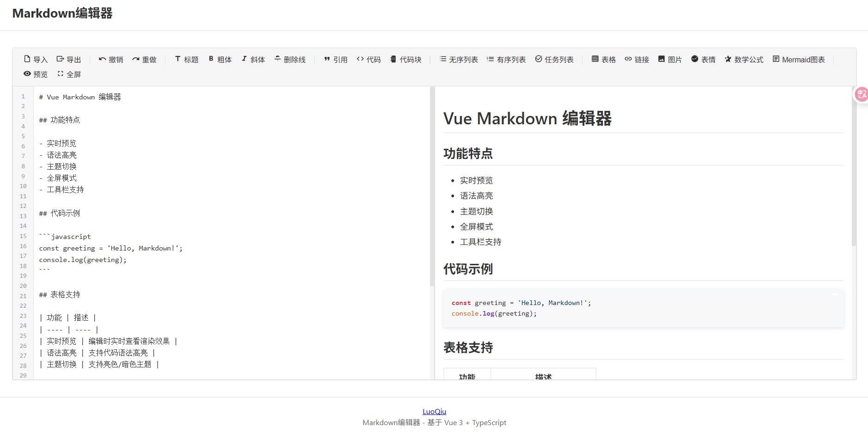Apply bold with 粗体

pyautogui.click(x=220, y=60)
